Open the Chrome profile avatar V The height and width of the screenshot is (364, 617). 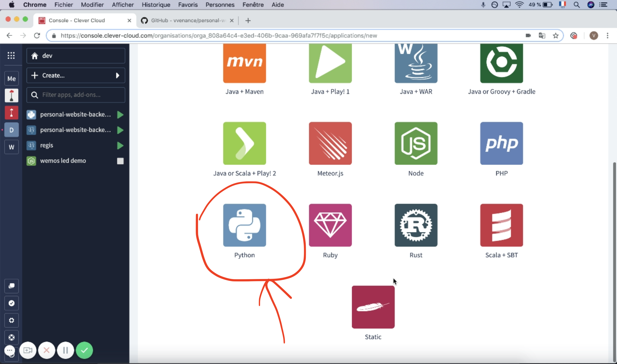[x=594, y=36]
